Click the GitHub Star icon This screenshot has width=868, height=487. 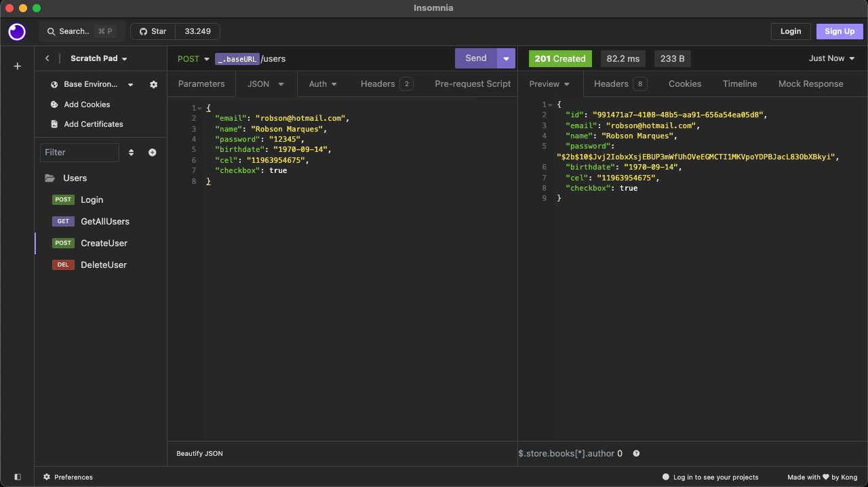pyautogui.click(x=143, y=31)
